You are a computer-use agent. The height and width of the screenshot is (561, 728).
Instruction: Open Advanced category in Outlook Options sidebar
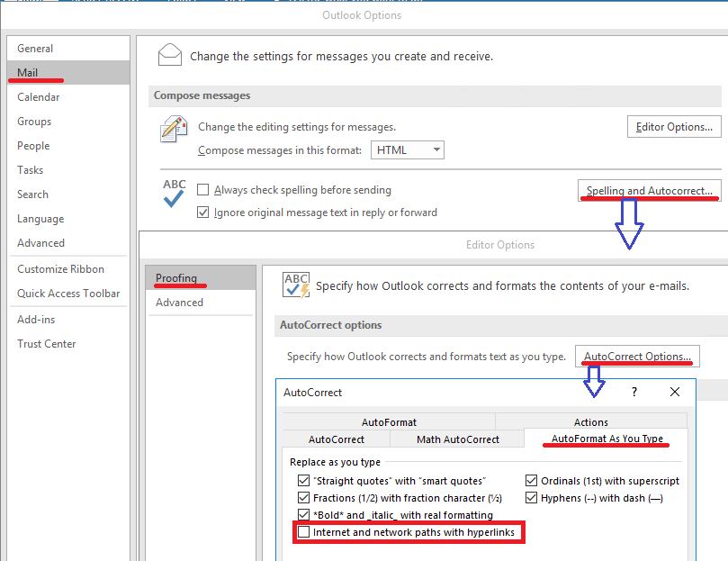[68, 243]
